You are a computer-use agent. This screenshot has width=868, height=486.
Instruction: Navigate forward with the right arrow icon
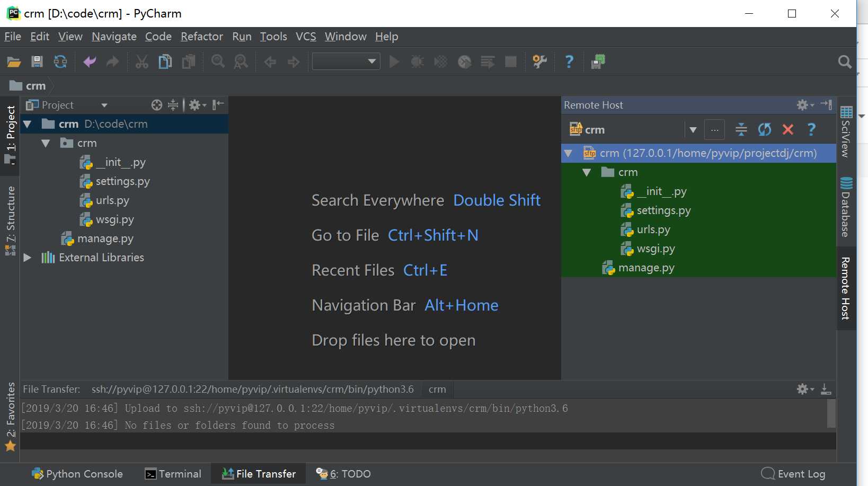tap(294, 62)
